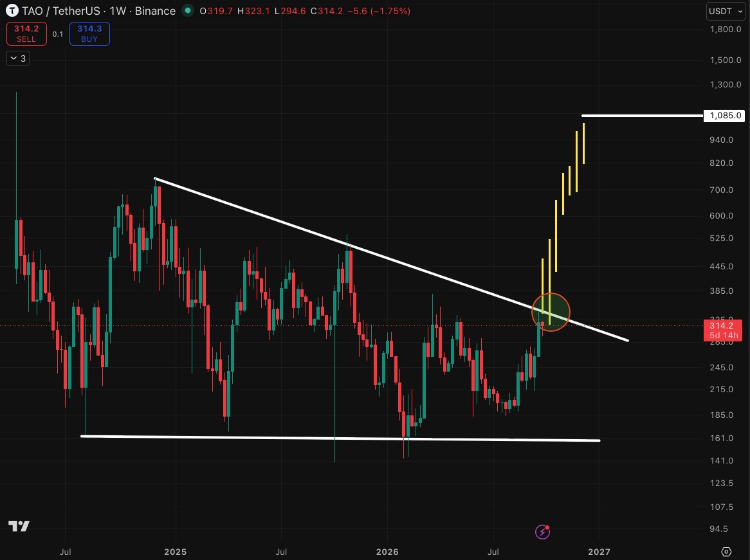Click the low price L294.6 value
This screenshot has height=560, width=750.
pos(290,10)
